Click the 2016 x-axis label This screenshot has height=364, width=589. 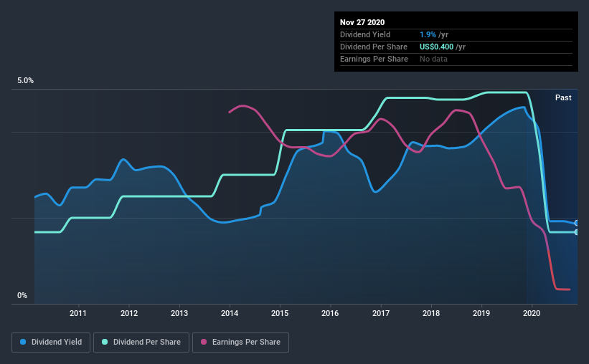330,313
